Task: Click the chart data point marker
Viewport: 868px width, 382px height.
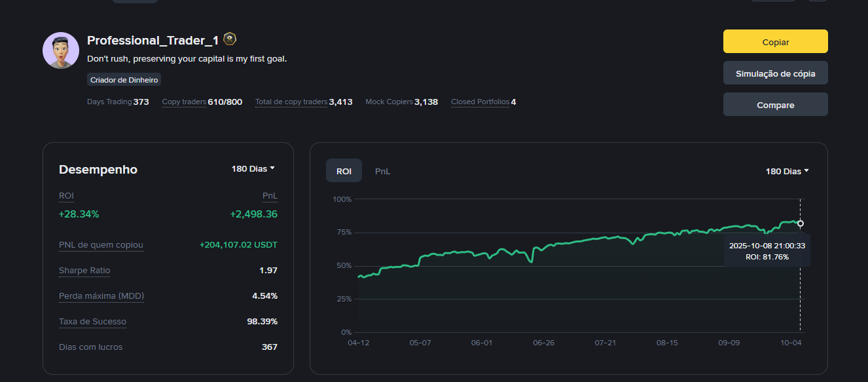Action: [x=801, y=223]
